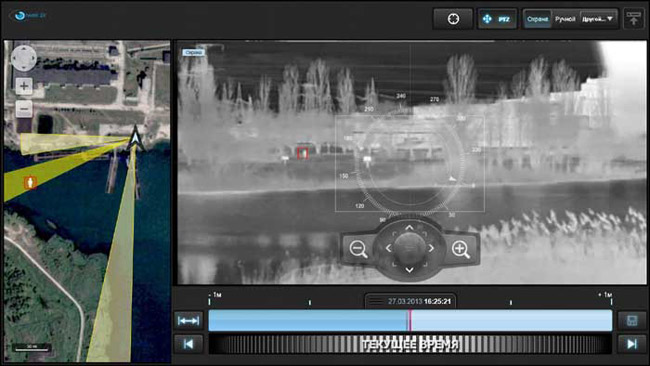650x366 pixels.
Task: Tilt camera up with PTZ up arrow
Action: (409, 228)
